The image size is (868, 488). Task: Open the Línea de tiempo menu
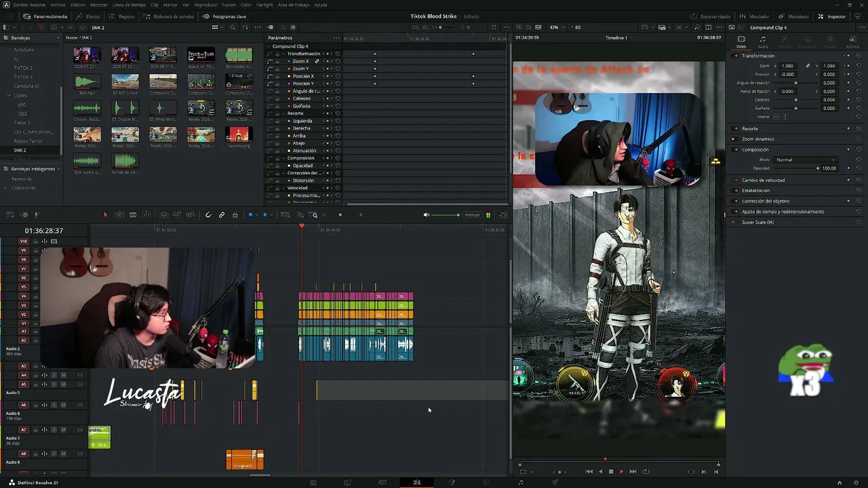(129, 5)
